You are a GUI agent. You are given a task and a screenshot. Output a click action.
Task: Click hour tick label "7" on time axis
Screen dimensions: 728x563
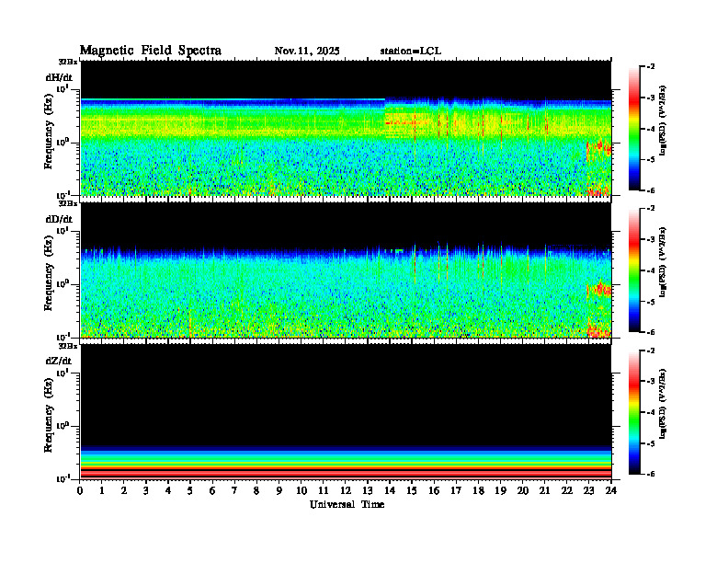tap(234, 491)
